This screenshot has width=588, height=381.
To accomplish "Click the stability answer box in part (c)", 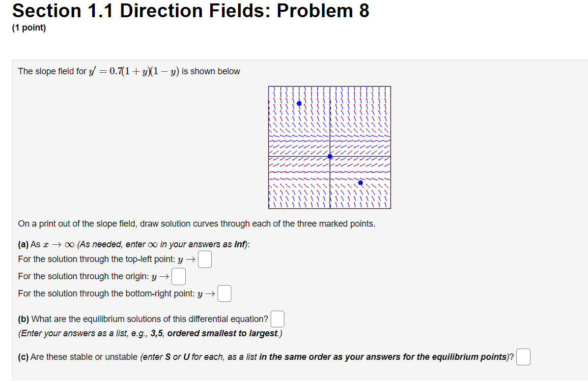I will (x=523, y=357).
